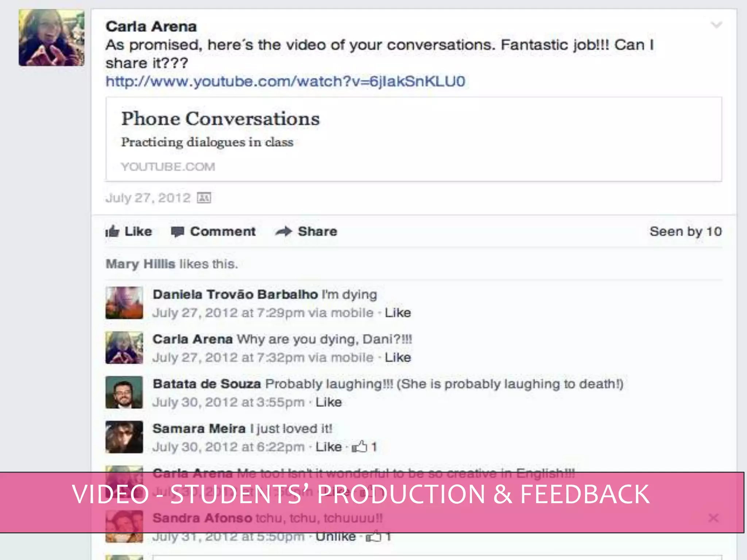The image size is (747, 560).
Task: Click 'Practicing dialogues in class' description
Action: coord(207,142)
